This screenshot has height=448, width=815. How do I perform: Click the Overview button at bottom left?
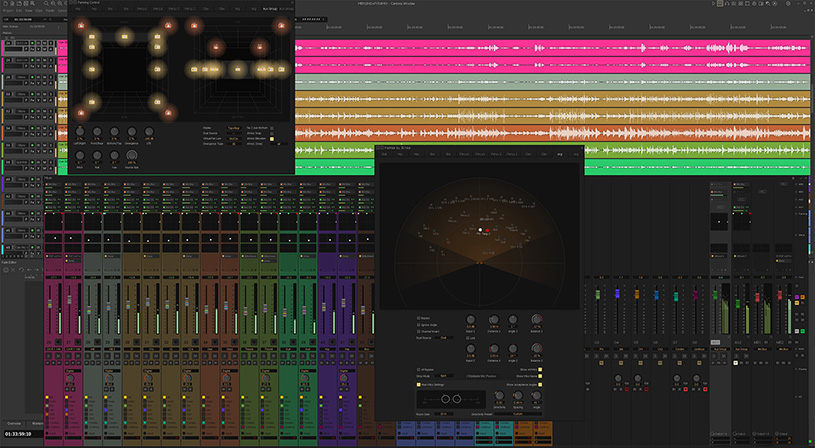[15, 423]
